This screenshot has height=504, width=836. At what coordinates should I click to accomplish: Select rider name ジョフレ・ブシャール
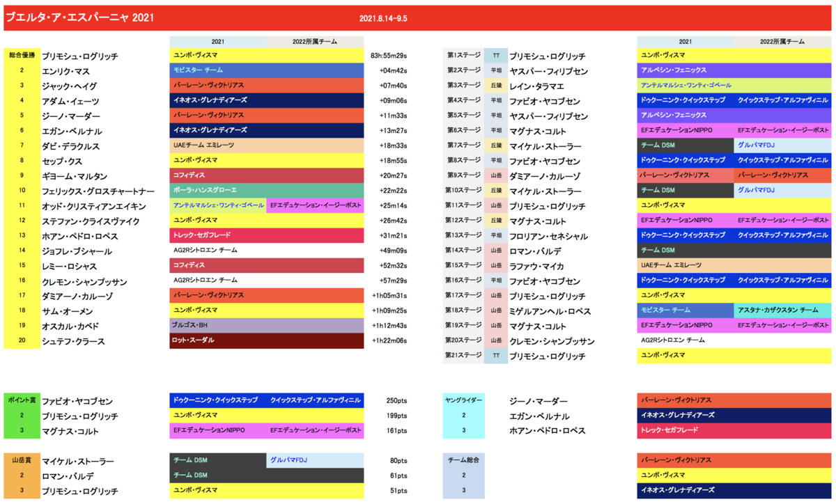(x=77, y=252)
